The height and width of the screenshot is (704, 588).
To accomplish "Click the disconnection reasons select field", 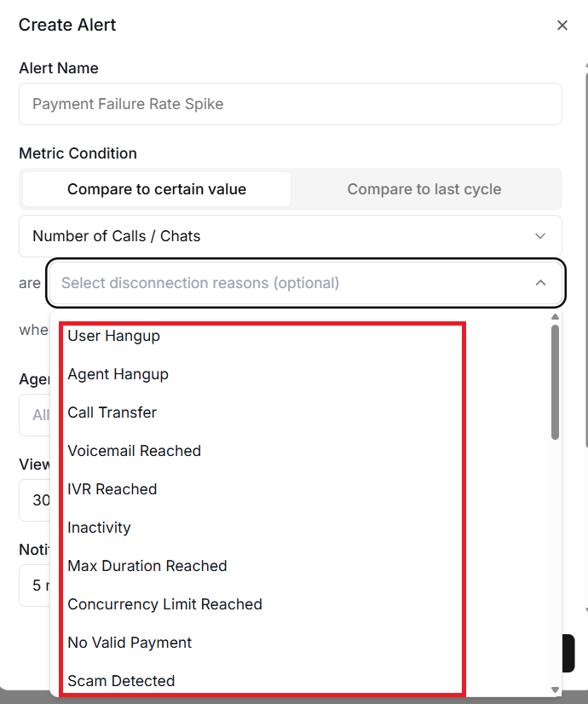I will tap(290, 283).
